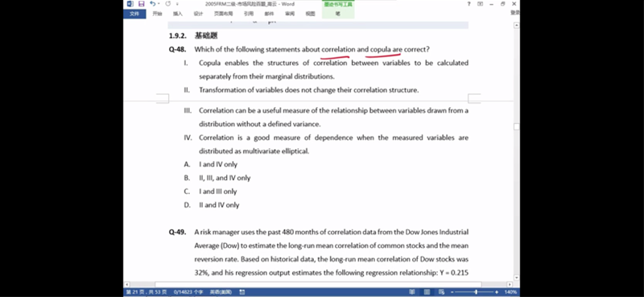Click the Redo icon in title bar

(x=167, y=4)
